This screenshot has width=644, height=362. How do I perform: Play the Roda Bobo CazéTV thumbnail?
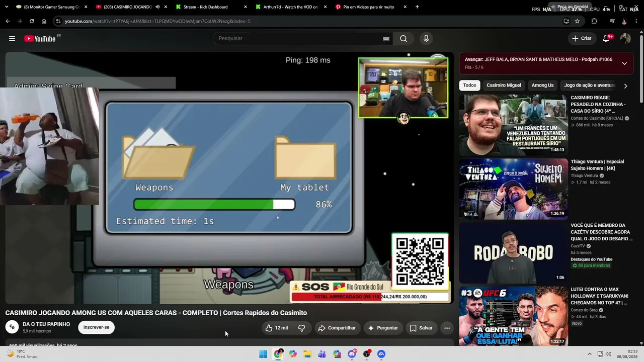pos(513,253)
